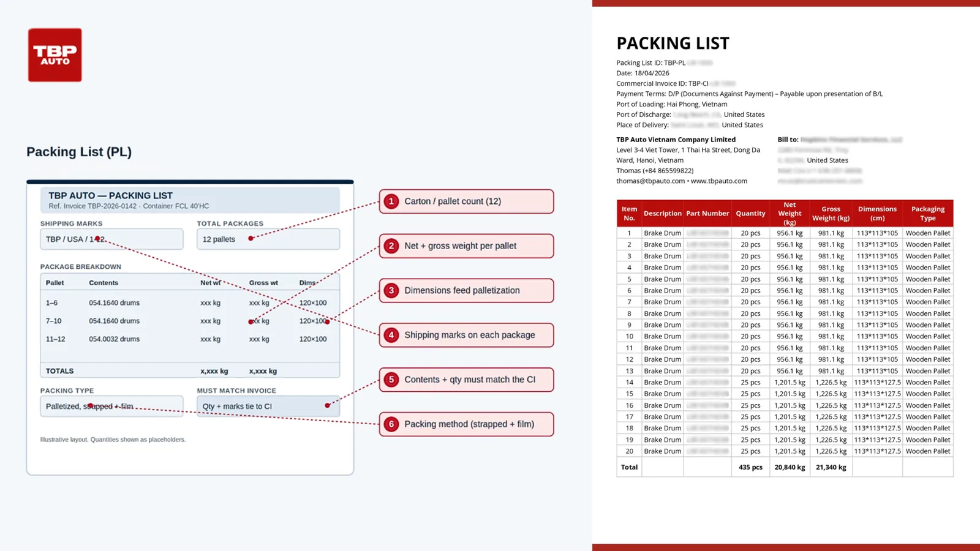The height and width of the screenshot is (551, 980).
Task: Click the 'Illustrative layout' footnote text
Action: click(113, 440)
